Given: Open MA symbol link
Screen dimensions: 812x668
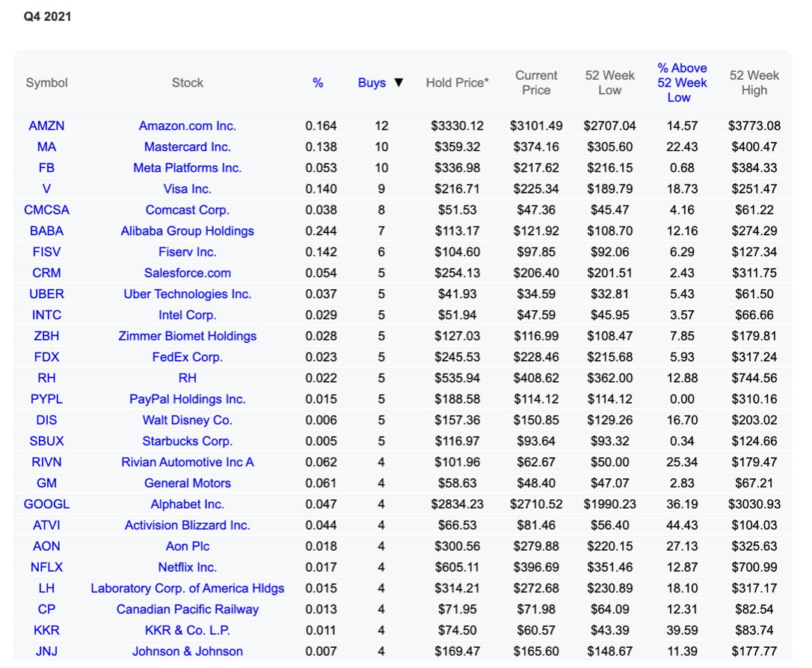Looking at the screenshot, I should click(x=46, y=147).
